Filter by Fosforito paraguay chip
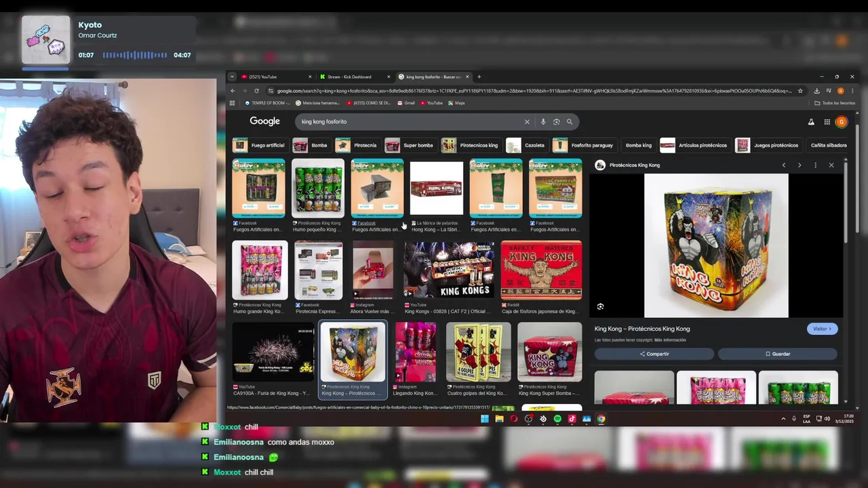Image resolution: width=868 pixels, height=488 pixels. click(x=583, y=145)
